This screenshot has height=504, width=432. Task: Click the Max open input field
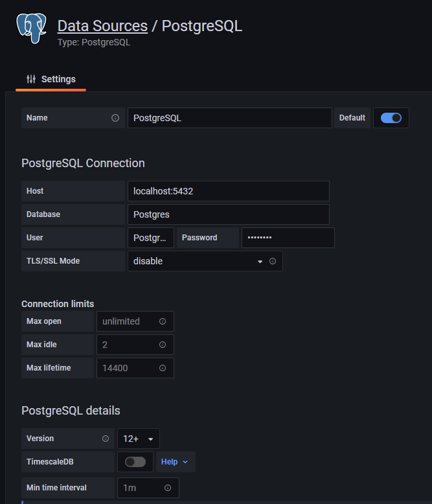135,321
